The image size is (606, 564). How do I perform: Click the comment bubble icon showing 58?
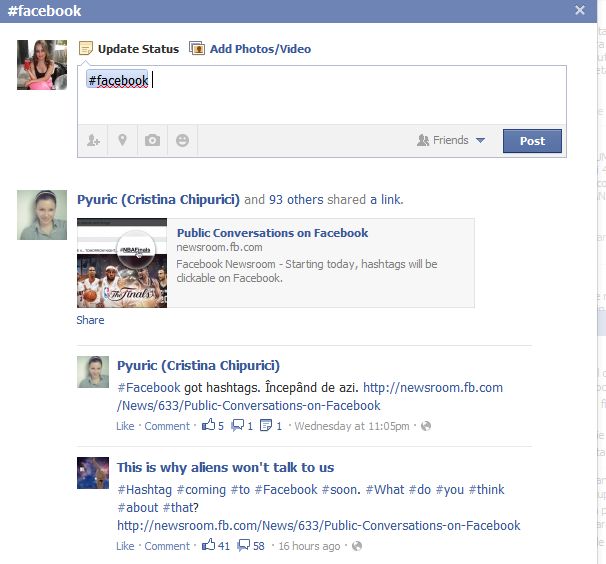click(243, 545)
